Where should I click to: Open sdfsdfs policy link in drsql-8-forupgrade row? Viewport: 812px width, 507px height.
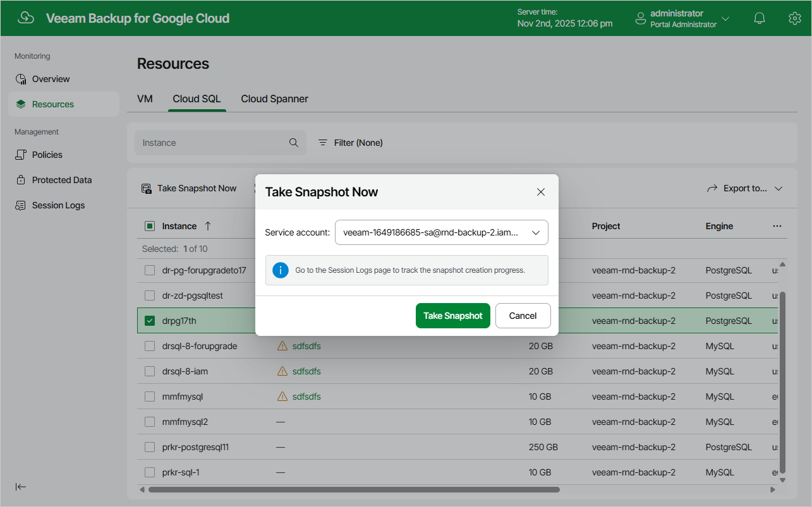[306, 346]
